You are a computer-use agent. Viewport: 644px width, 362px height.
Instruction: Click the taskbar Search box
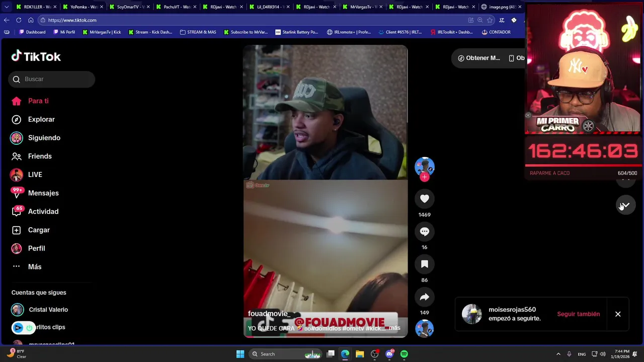[x=285, y=354]
